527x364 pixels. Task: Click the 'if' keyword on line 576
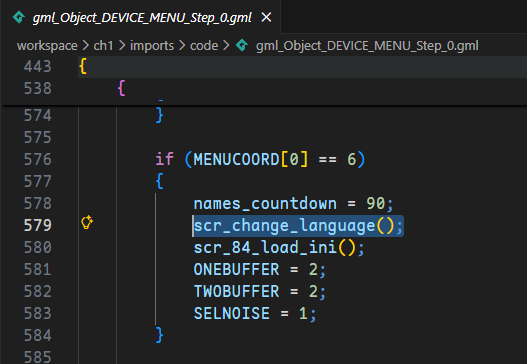click(165, 159)
